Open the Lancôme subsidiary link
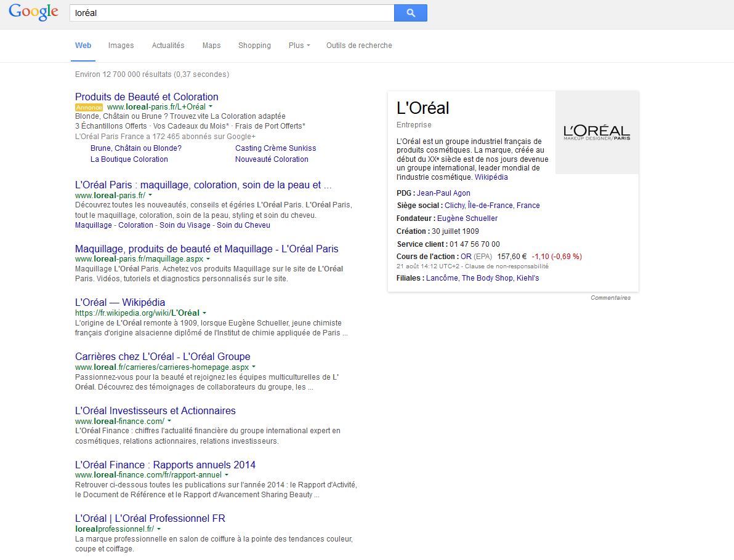The width and height of the screenshot is (734, 560). 442,278
